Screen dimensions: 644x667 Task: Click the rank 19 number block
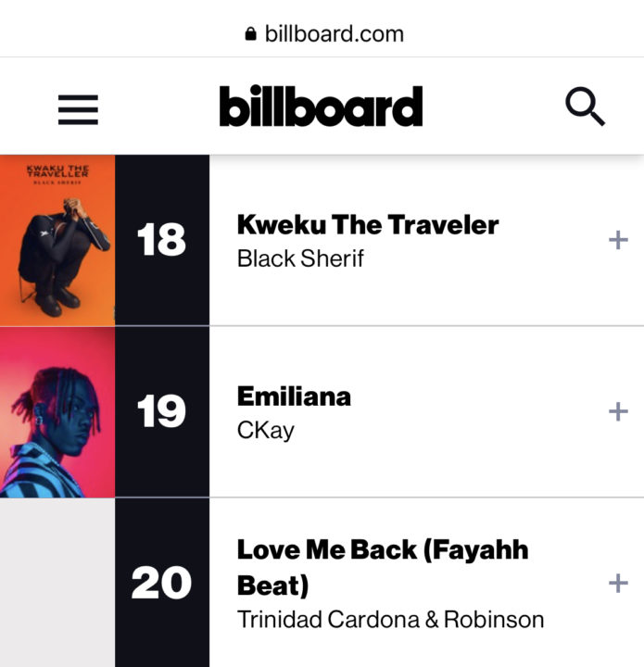(162, 412)
